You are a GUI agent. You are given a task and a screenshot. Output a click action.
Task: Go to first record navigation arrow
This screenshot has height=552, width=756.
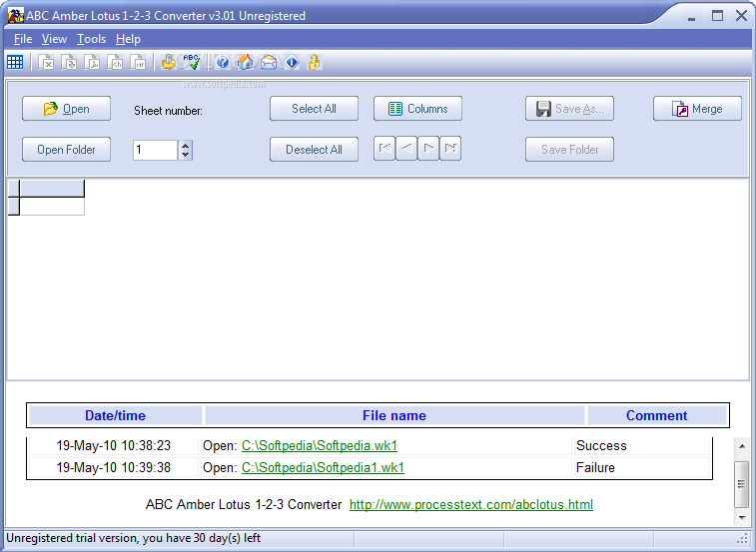pos(384,149)
